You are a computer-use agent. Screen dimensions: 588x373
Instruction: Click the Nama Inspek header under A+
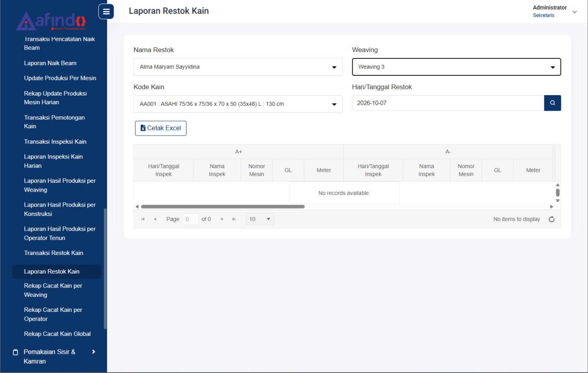[x=217, y=170]
